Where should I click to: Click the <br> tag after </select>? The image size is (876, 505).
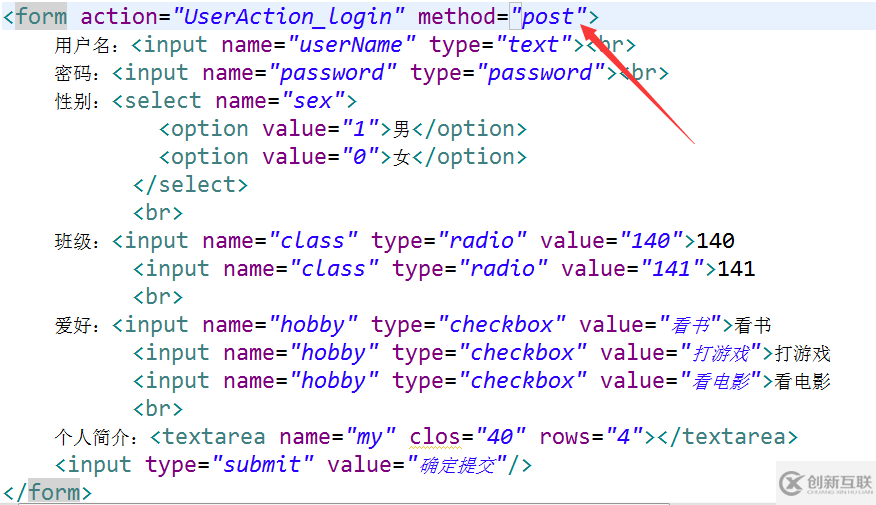click(x=158, y=212)
